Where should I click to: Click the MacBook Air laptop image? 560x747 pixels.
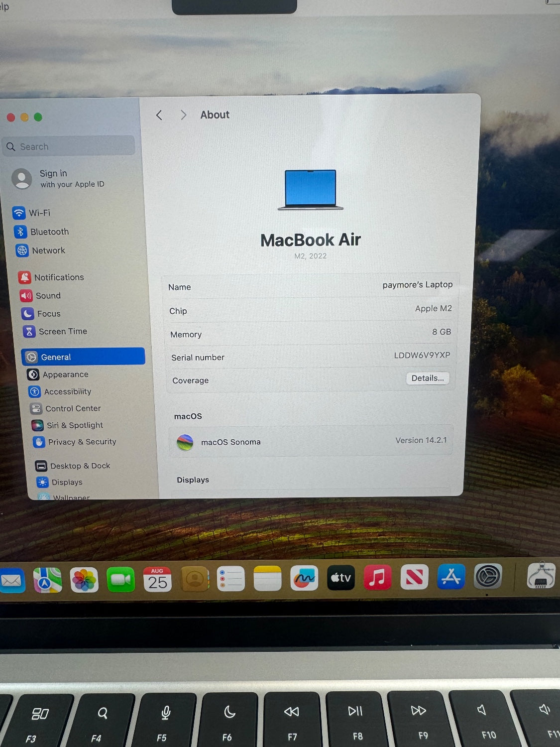point(311,190)
